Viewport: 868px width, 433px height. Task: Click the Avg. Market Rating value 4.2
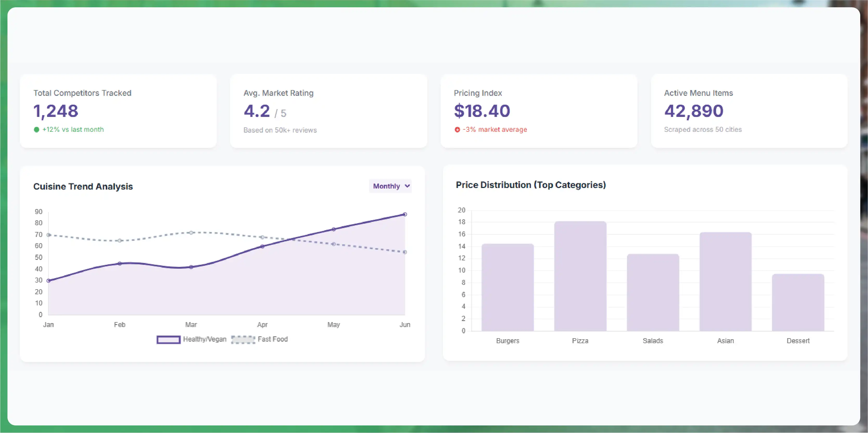click(257, 111)
